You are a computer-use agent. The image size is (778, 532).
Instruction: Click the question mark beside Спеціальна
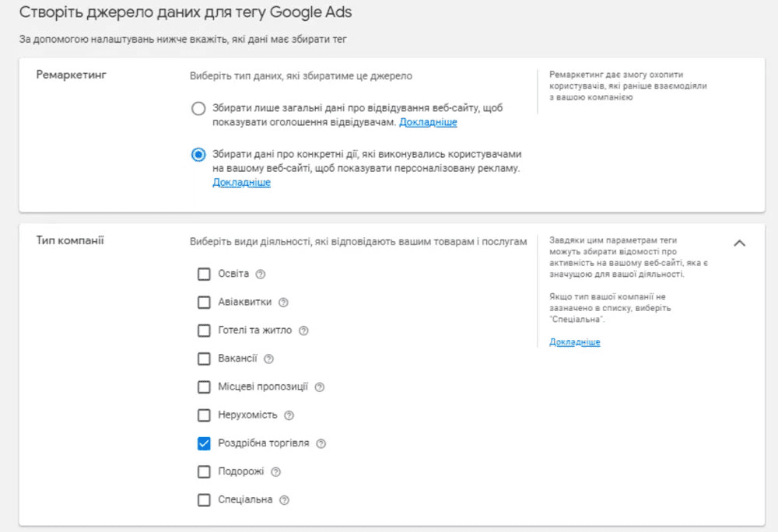[x=284, y=500]
